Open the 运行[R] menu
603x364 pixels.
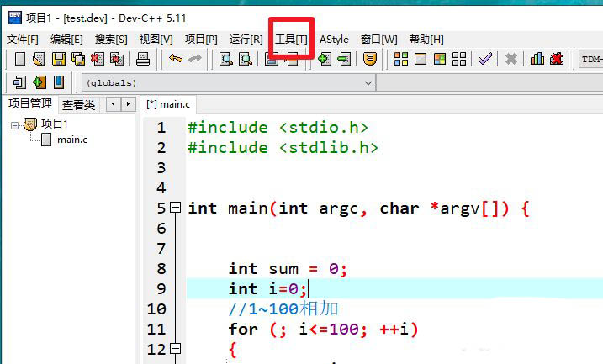pos(246,40)
